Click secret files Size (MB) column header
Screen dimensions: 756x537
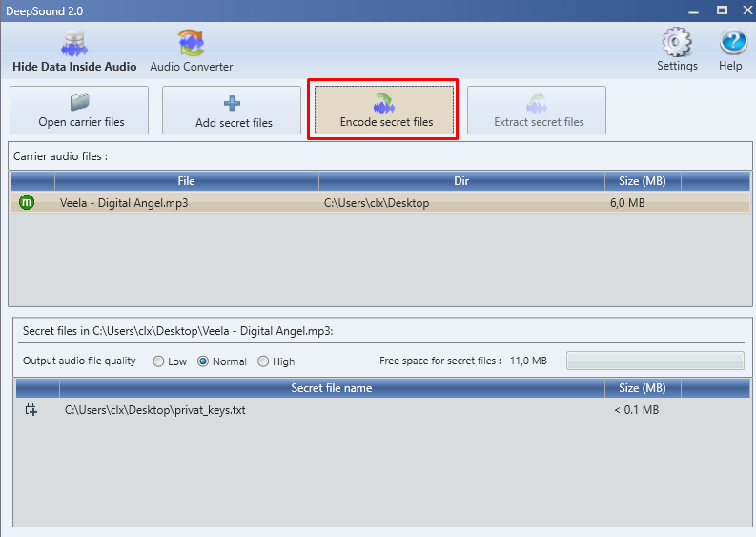click(643, 388)
